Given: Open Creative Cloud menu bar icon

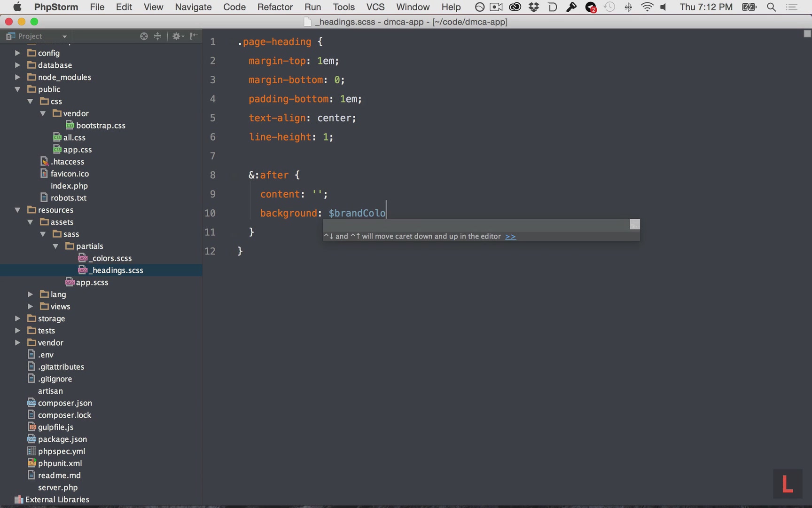Looking at the screenshot, I should [x=515, y=7].
